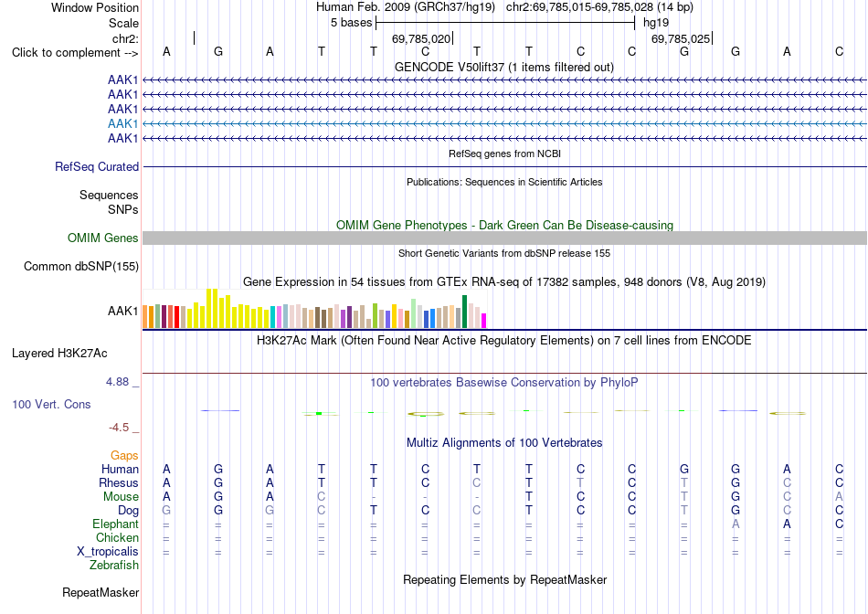The width and height of the screenshot is (868, 614).
Task: Click the '5 bases' scale bar label
Action: (x=352, y=23)
